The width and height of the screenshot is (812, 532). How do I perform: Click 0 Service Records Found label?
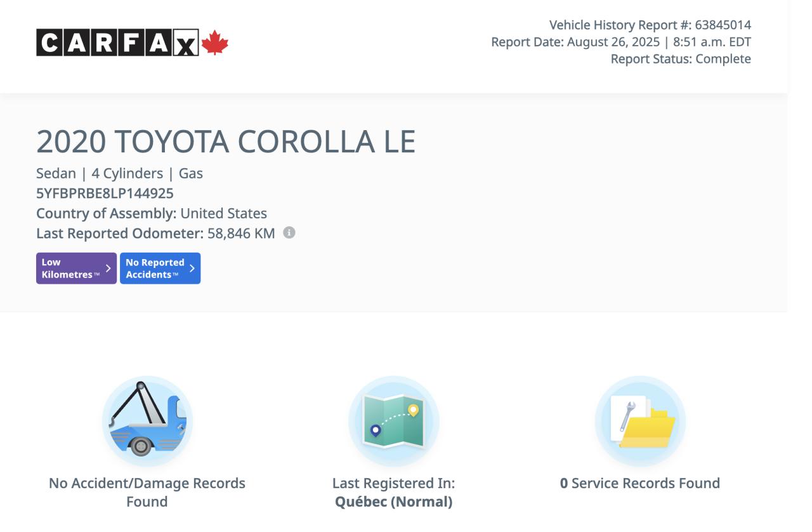639,483
